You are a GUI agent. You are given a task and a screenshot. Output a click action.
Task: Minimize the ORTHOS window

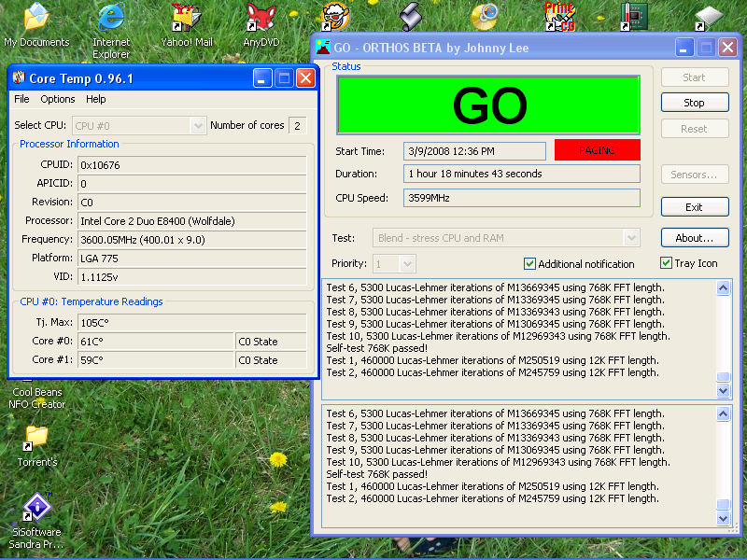(x=684, y=48)
